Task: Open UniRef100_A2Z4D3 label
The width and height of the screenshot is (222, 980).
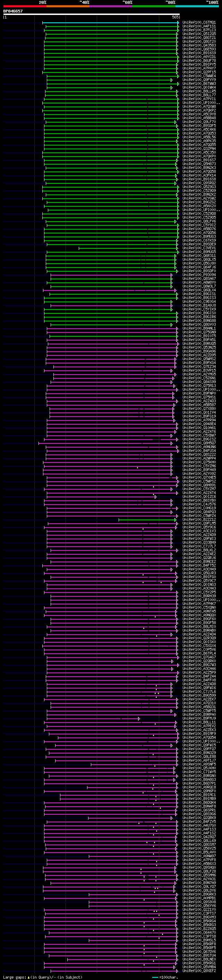Action: click(x=199, y=401)
